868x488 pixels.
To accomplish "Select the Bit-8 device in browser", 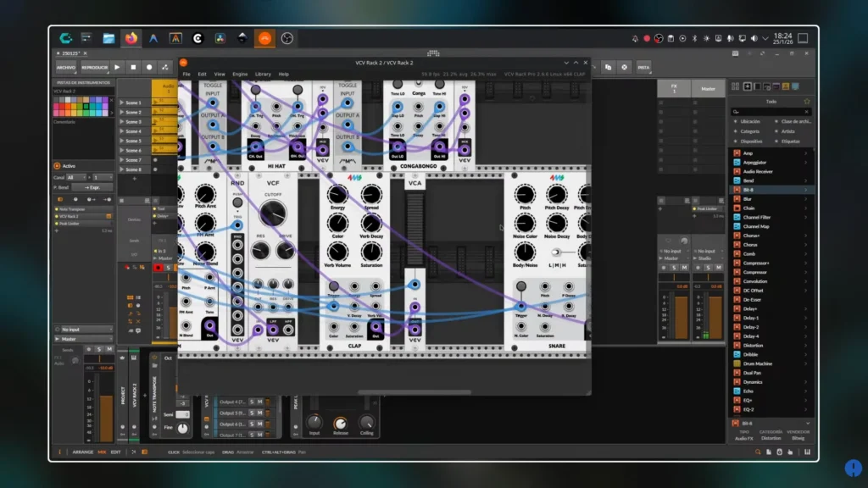I will [770, 190].
